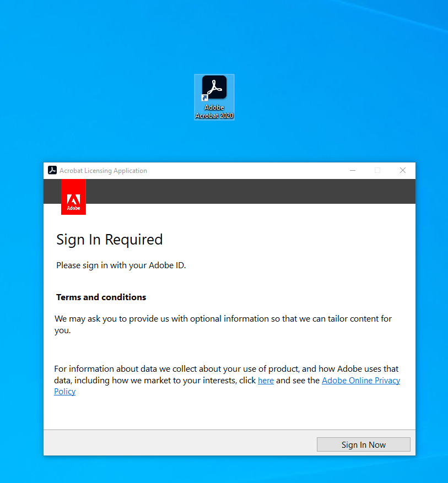The height and width of the screenshot is (483, 448).
Task: Follow the underlined Policy link text
Action: click(64, 391)
